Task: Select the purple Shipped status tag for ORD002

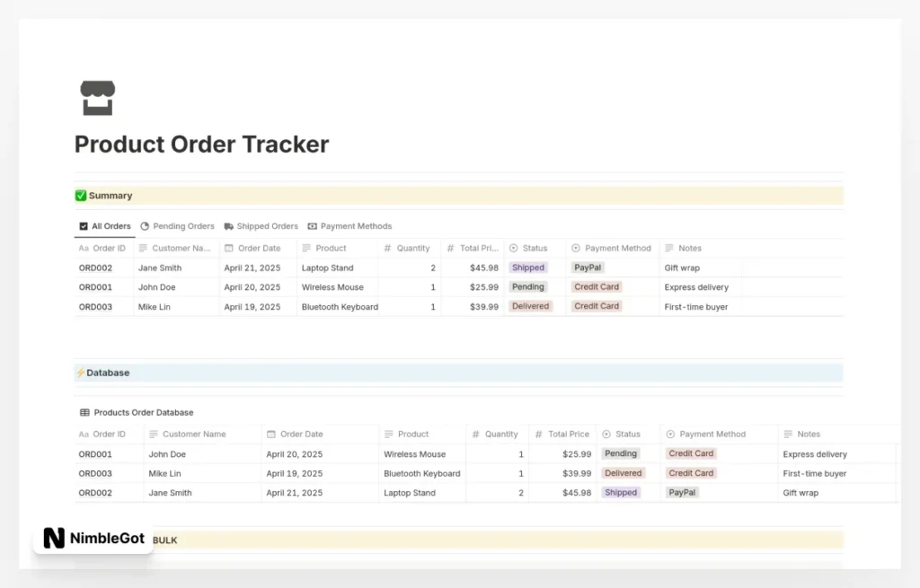Action: 528,268
